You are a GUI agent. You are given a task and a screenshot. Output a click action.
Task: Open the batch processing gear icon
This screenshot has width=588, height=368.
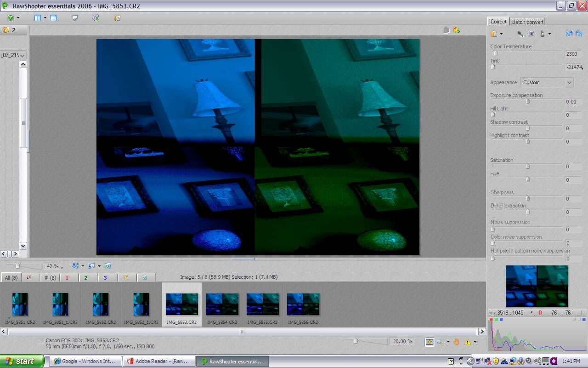(96, 18)
